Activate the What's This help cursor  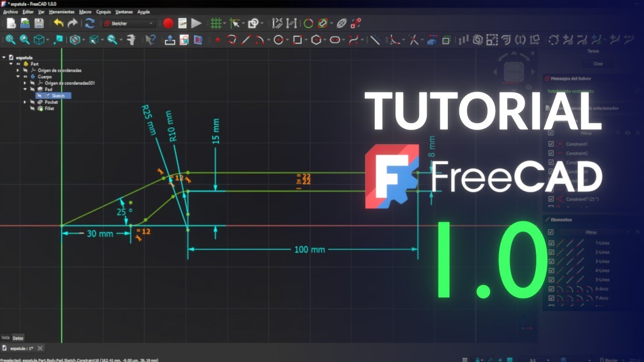[150, 39]
